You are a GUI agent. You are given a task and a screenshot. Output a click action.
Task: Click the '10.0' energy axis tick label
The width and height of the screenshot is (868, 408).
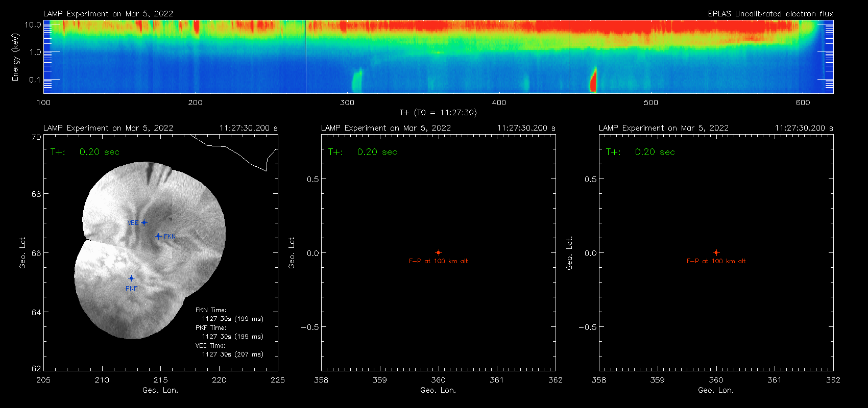[x=33, y=24]
